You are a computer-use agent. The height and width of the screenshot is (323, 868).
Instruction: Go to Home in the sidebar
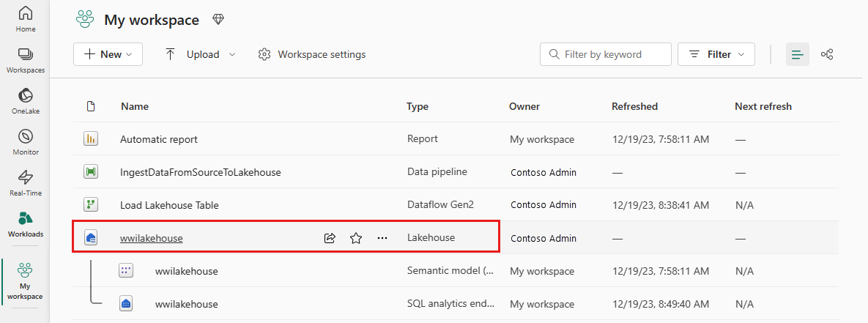click(26, 19)
